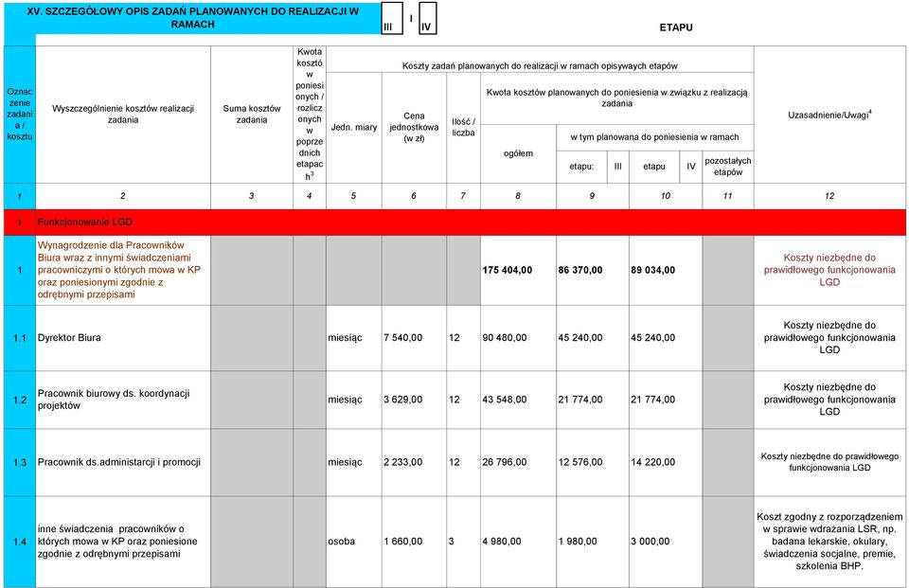Click the amount 26 796,00

pyautogui.click(x=505, y=462)
